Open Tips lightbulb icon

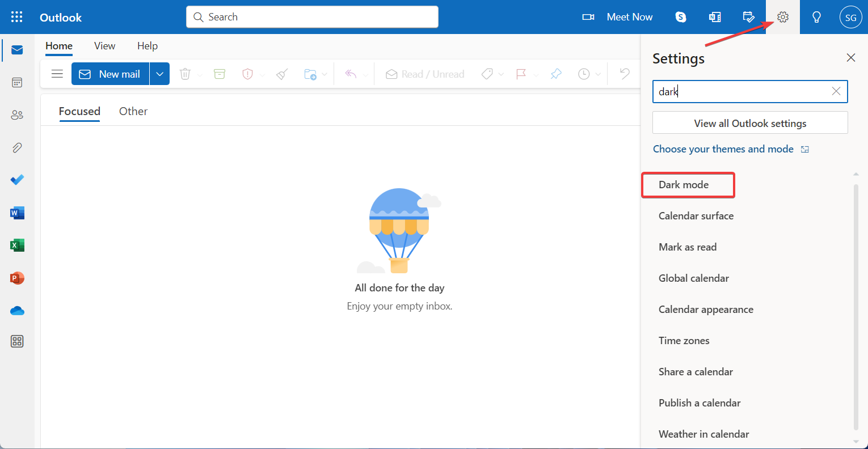pyautogui.click(x=817, y=17)
